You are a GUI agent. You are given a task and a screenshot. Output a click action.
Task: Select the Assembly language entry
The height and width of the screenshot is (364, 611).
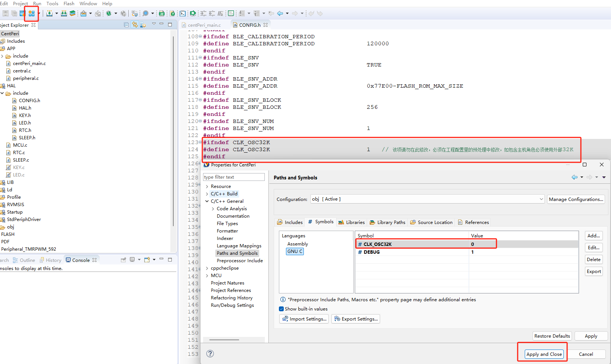pyautogui.click(x=298, y=244)
